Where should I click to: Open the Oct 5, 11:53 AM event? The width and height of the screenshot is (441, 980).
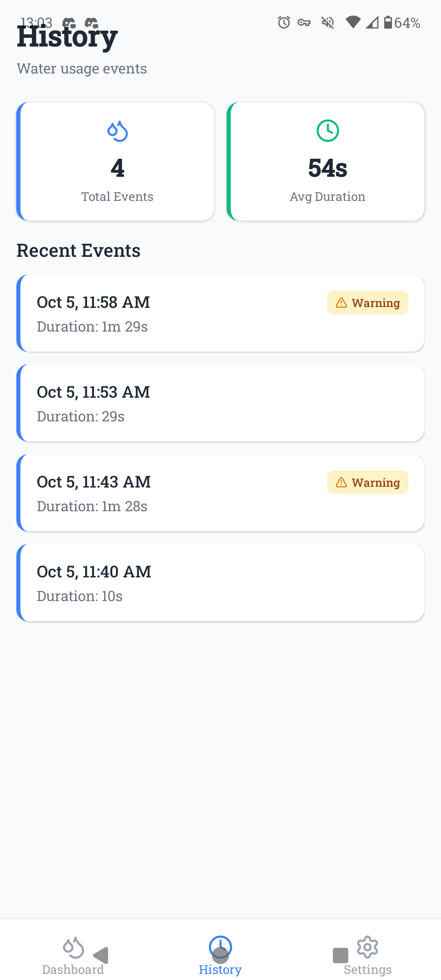pyautogui.click(x=220, y=403)
